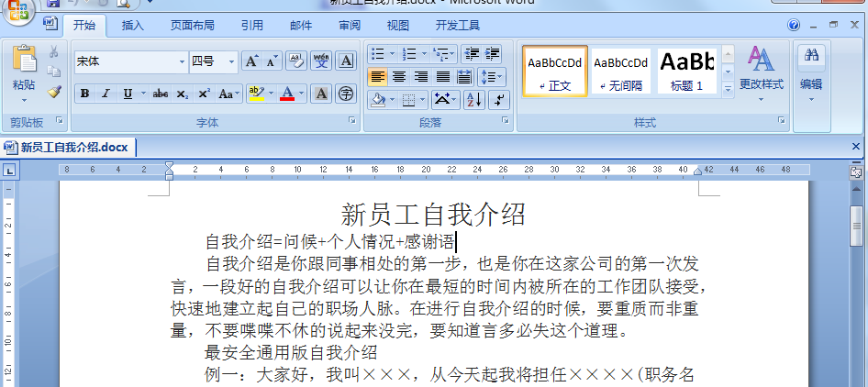Viewport: 868px width, 387px height.
Task: Click the Copy icon in clipboard group
Action: point(54,72)
